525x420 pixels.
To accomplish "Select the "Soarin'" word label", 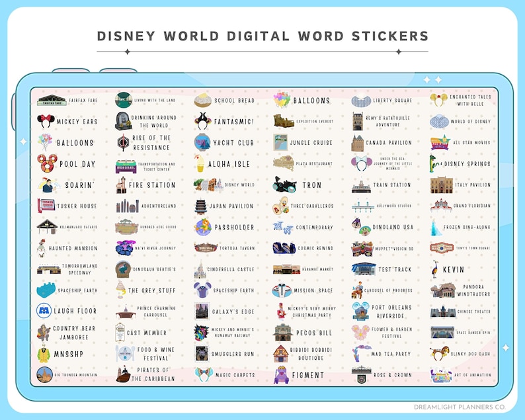I will click(80, 185).
